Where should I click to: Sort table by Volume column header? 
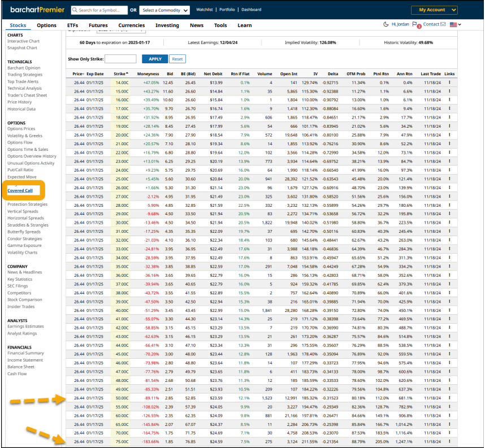[x=265, y=74]
